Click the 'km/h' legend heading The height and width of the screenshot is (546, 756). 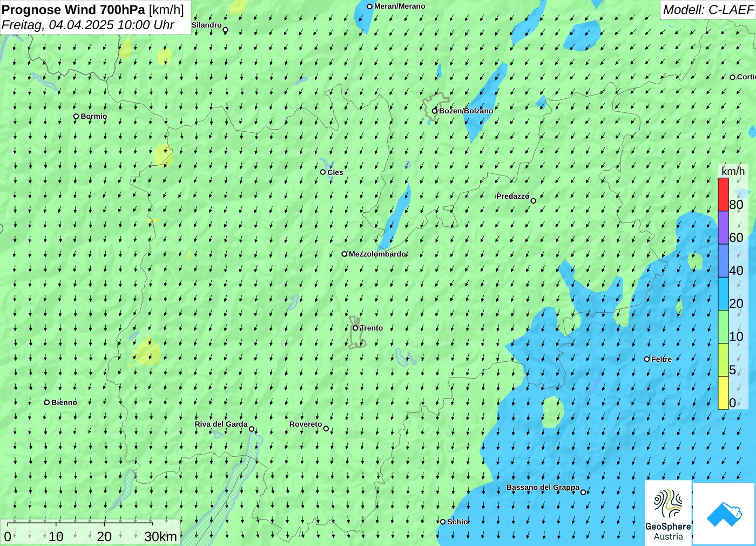click(x=733, y=171)
